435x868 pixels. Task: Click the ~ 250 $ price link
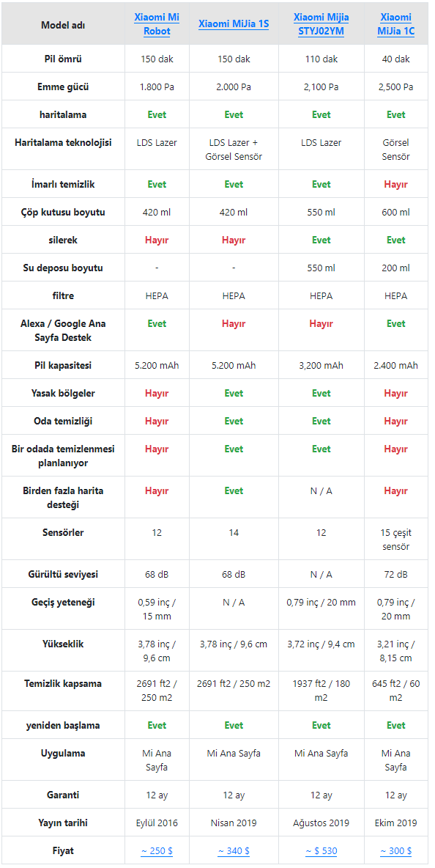157,851
